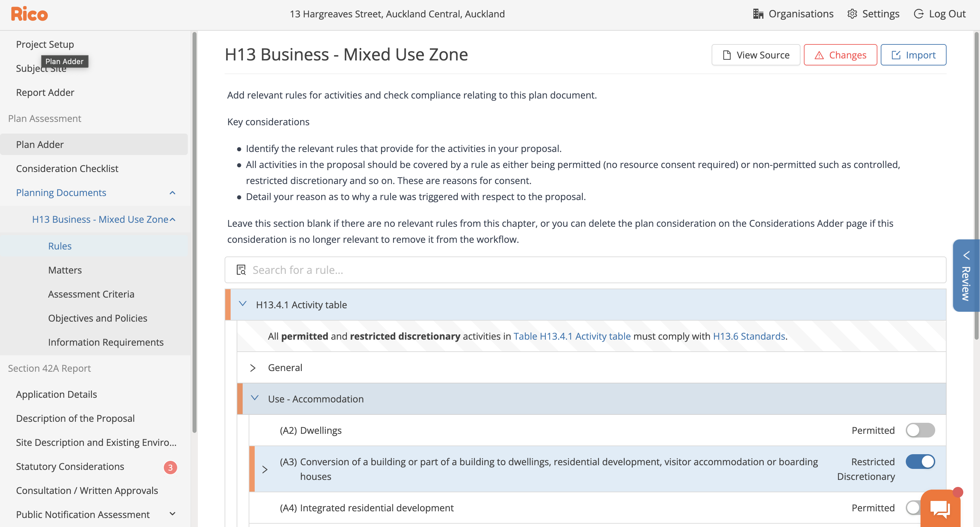
Task: Open Site Description and Existing Environment
Action: 96,443
